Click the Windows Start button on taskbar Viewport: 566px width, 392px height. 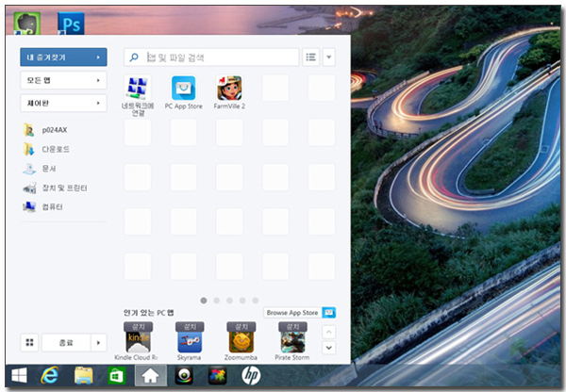click(19, 375)
